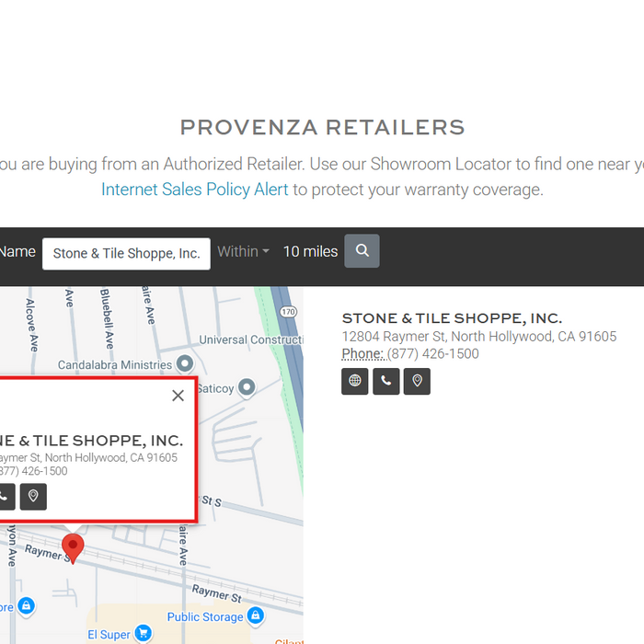Image resolution: width=644 pixels, height=644 pixels.
Task: Click Candalabra Ministries map marker
Action: click(x=185, y=364)
